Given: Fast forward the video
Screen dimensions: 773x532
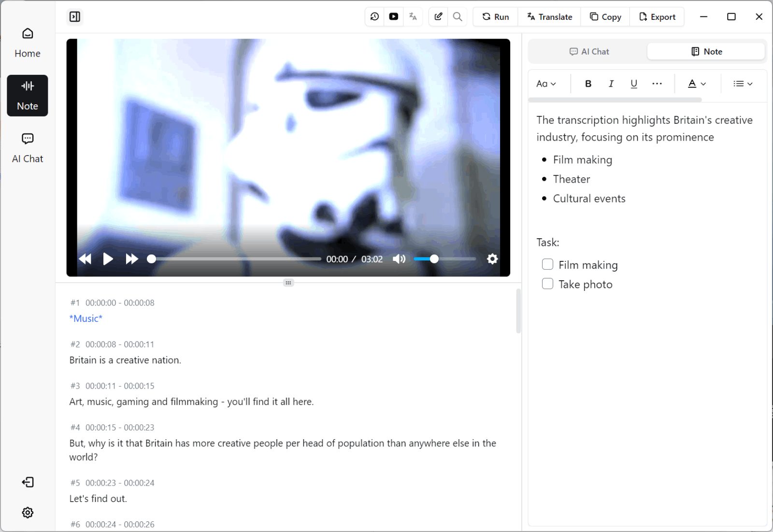Looking at the screenshot, I should (132, 259).
